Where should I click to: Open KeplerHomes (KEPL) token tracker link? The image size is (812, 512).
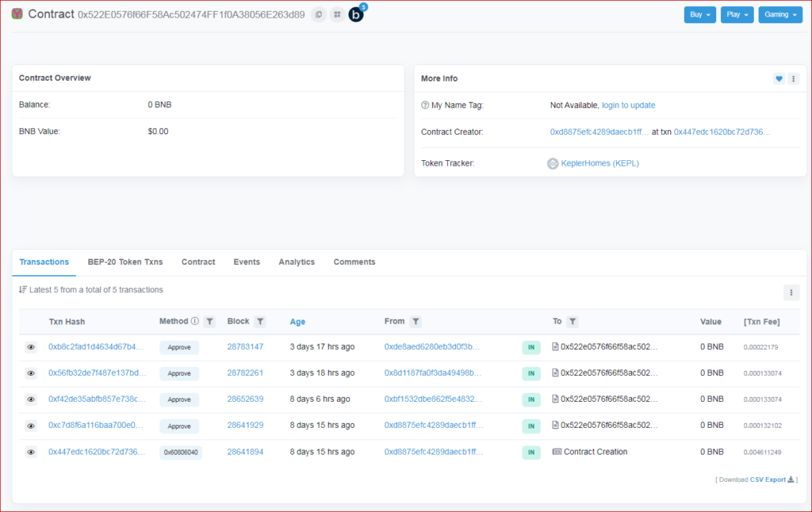[599, 163]
